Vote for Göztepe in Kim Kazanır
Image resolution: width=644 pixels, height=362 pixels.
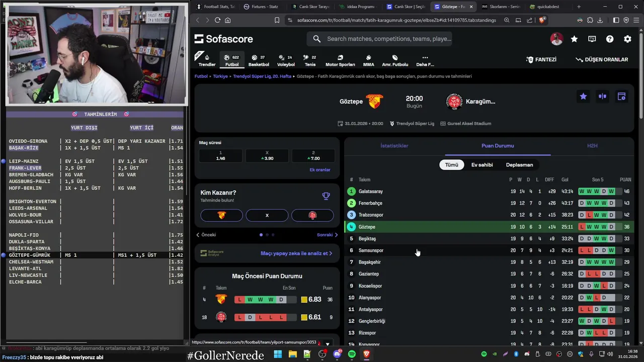pyautogui.click(x=221, y=215)
